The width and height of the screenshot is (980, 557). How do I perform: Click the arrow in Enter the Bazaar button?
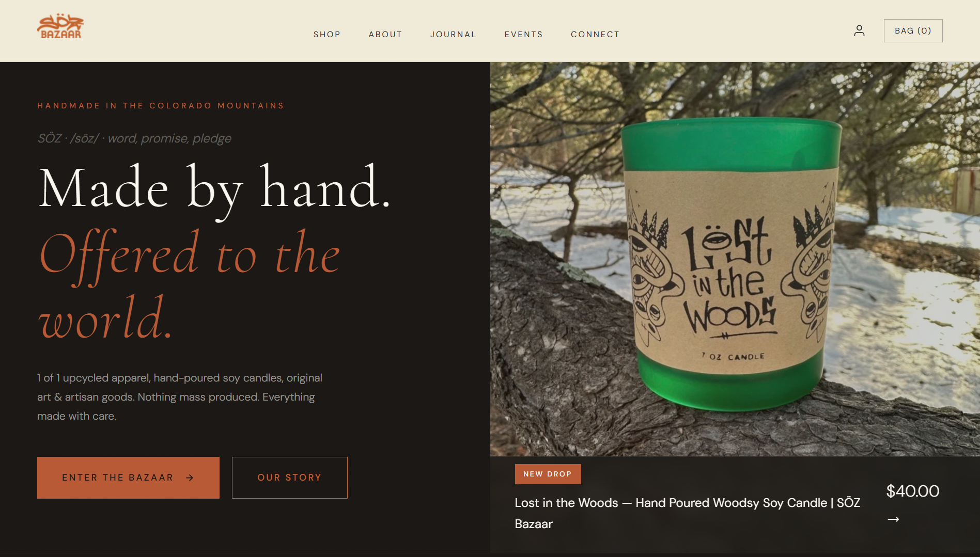[190, 478]
